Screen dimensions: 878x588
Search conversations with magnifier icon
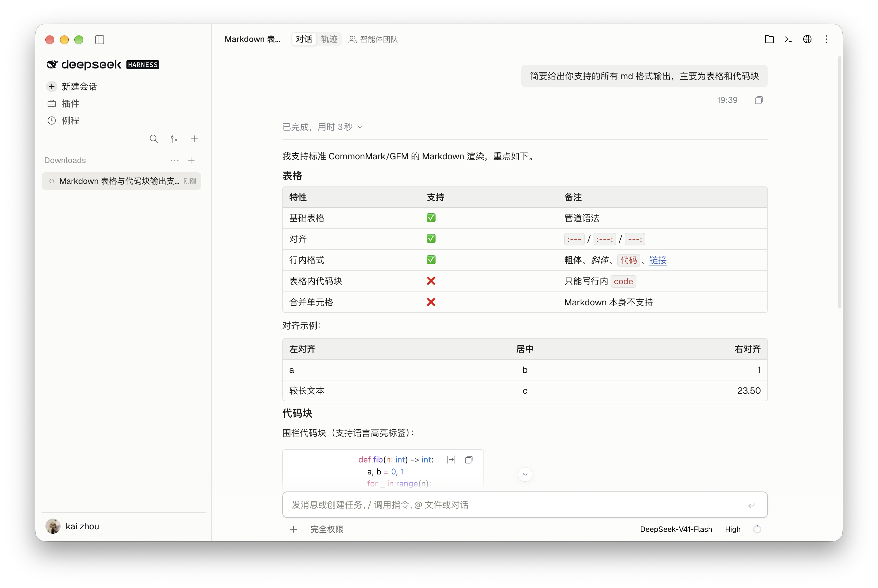pos(154,139)
